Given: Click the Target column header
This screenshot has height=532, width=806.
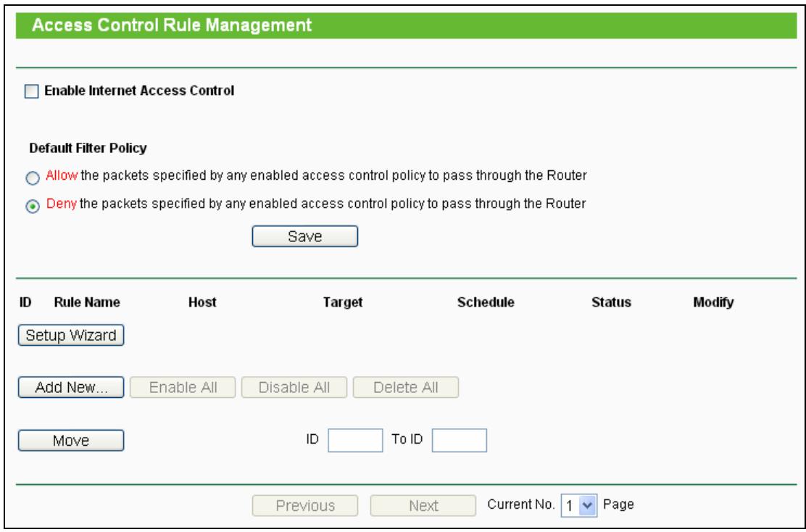Looking at the screenshot, I should (x=343, y=302).
